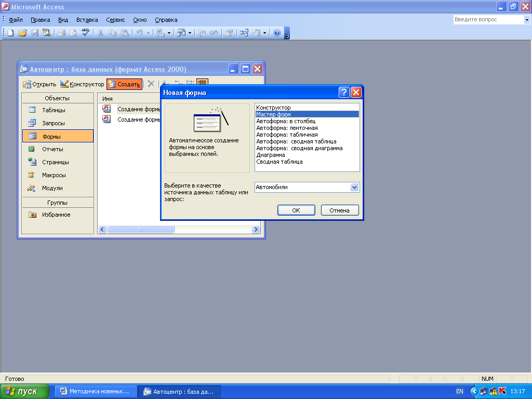Click the network connection tray icon
Image resolution: width=532 pixels, height=399 pixels.
click(x=484, y=391)
